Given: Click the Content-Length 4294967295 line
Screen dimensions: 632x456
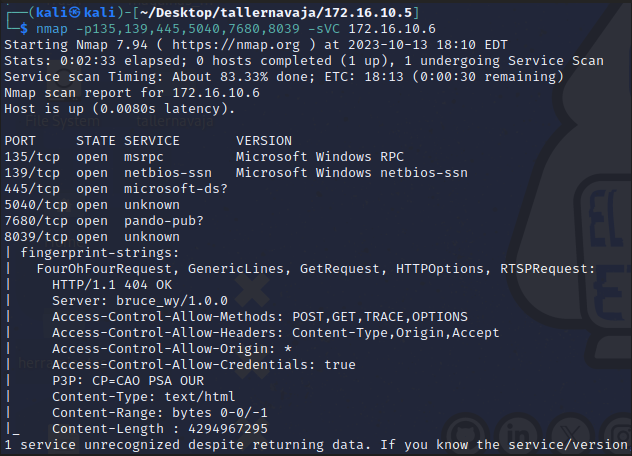Looking at the screenshot, I should click(160, 428).
